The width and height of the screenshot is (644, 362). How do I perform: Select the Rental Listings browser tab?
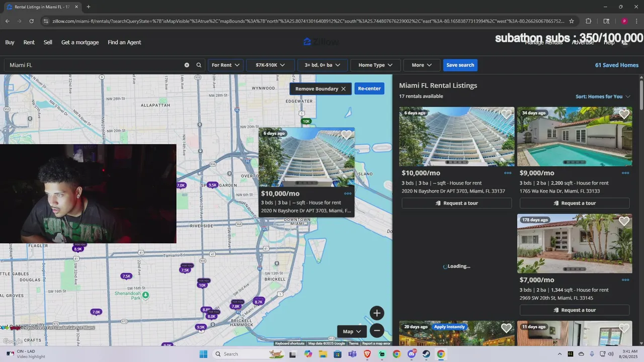click(x=41, y=7)
